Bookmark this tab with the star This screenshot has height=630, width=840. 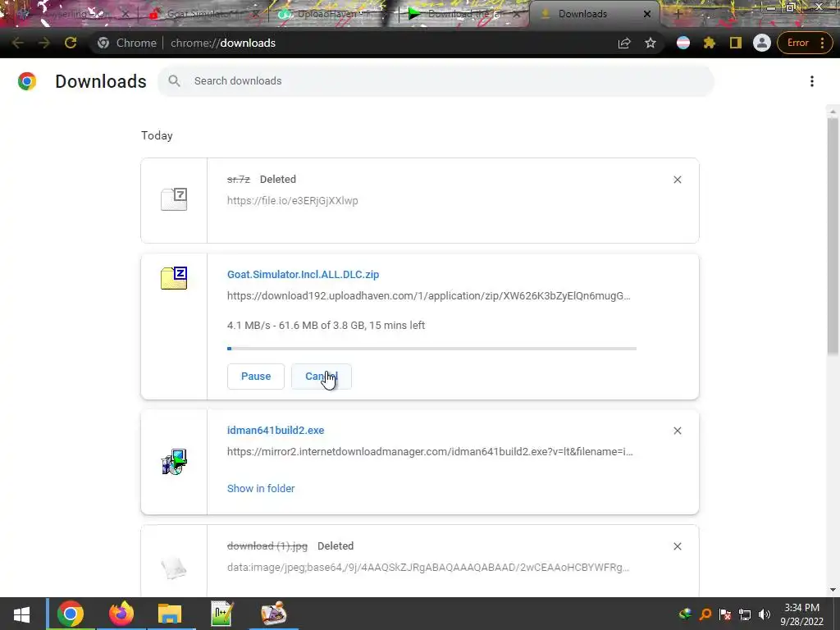point(651,43)
